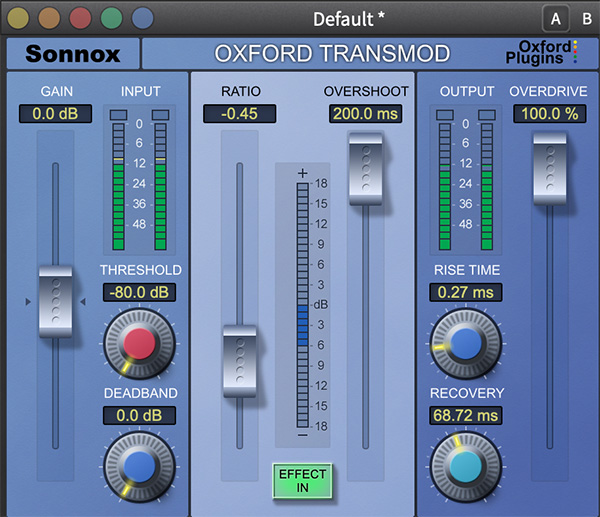Click the OXFORD TRANSMOD title banner
The width and height of the screenshot is (600, 517).
332,54
